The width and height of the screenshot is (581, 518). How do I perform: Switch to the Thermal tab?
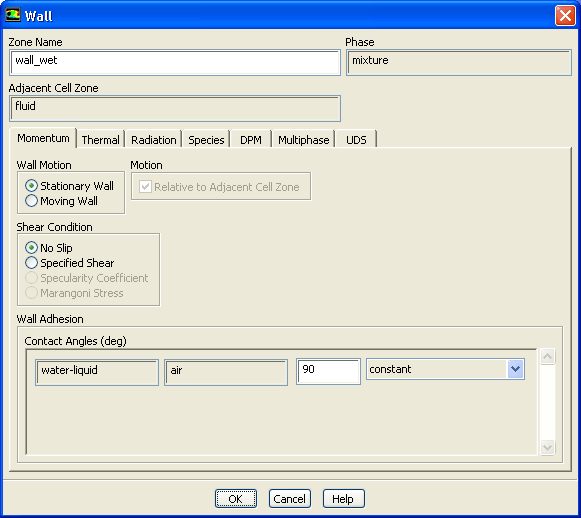pyautogui.click(x=100, y=140)
